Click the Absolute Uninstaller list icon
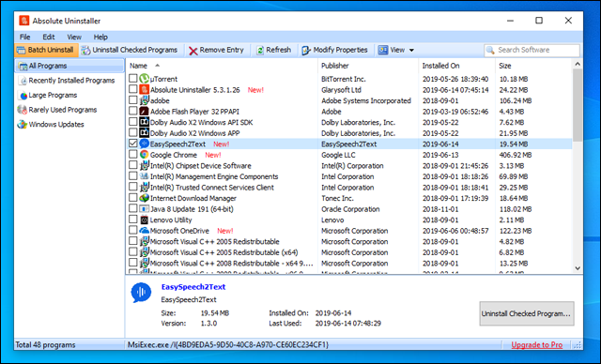 [x=144, y=89]
